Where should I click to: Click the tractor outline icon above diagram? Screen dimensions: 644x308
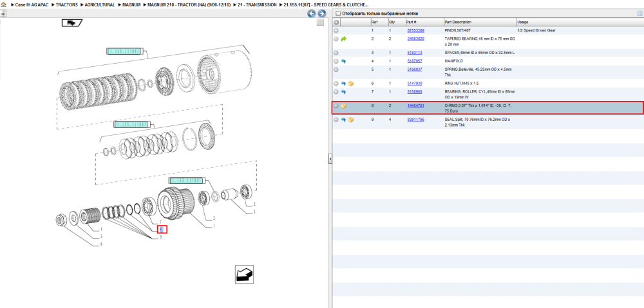tap(73, 23)
